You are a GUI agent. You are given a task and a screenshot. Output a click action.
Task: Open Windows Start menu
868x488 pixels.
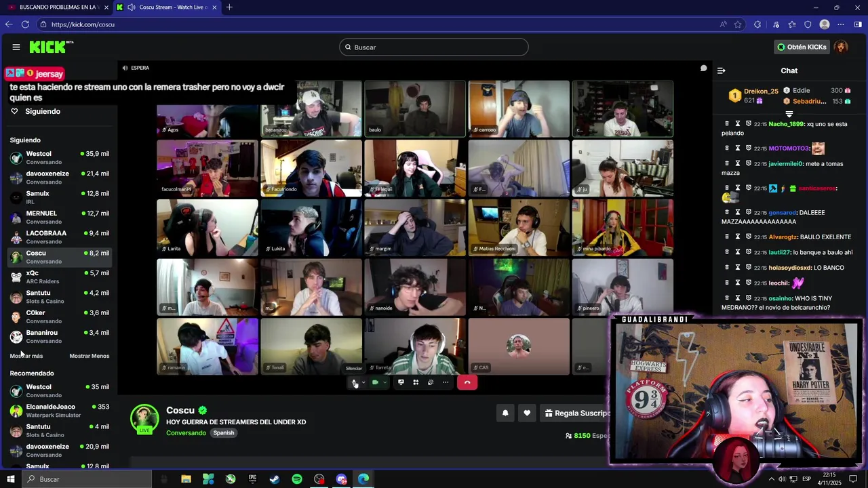(x=10, y=479)
